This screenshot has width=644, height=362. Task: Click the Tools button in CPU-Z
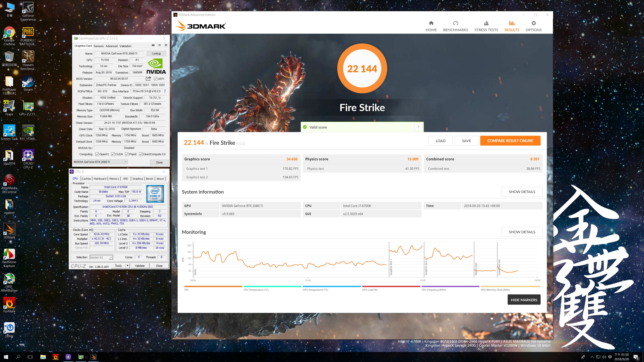point(119,266)
